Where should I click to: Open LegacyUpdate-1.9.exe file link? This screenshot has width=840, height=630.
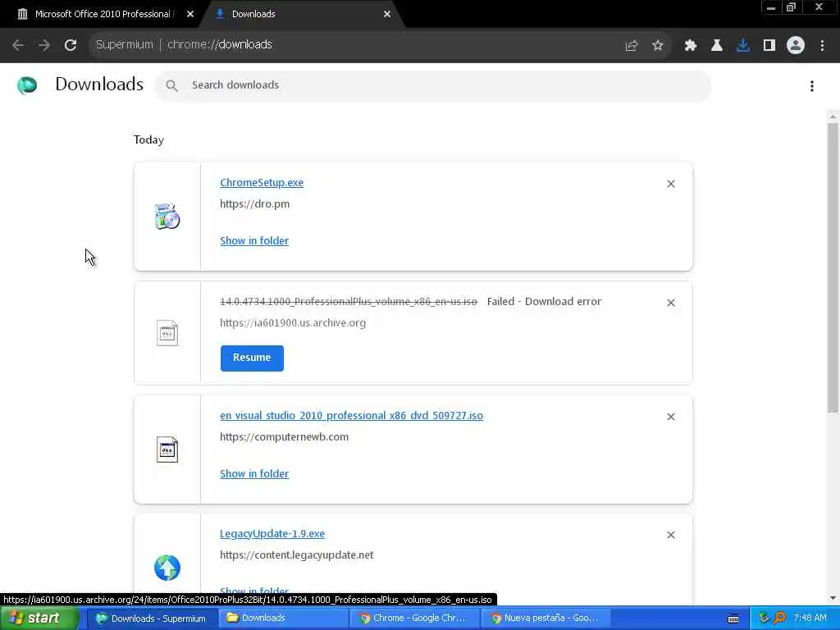click(x=272, y=534)
